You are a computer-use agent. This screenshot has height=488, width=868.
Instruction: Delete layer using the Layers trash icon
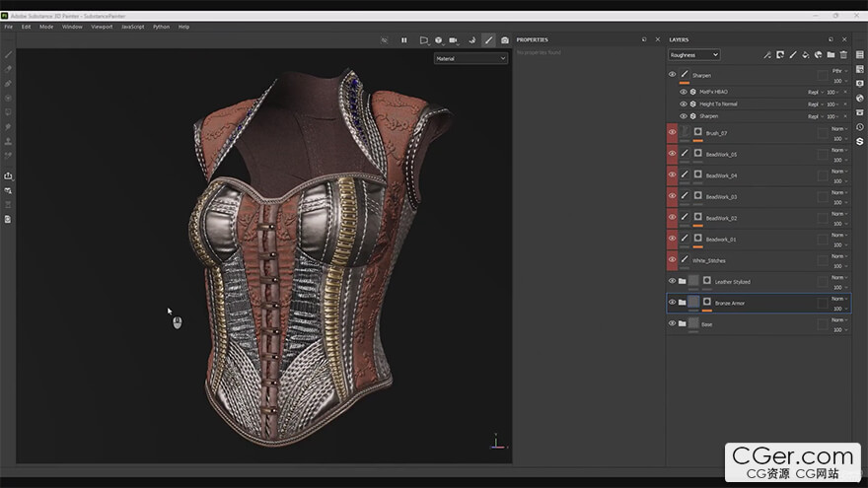coord(843,55)
